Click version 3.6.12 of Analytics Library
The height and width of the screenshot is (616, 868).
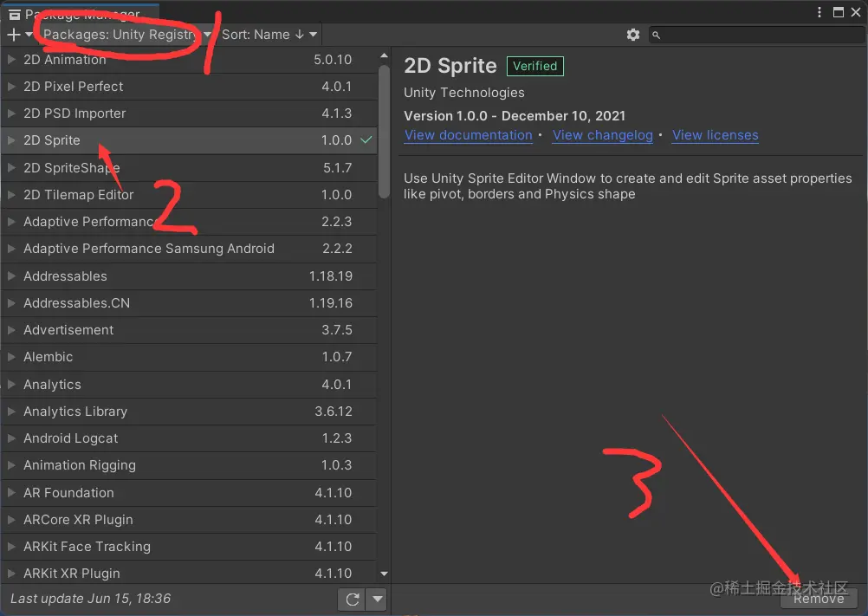334,412
